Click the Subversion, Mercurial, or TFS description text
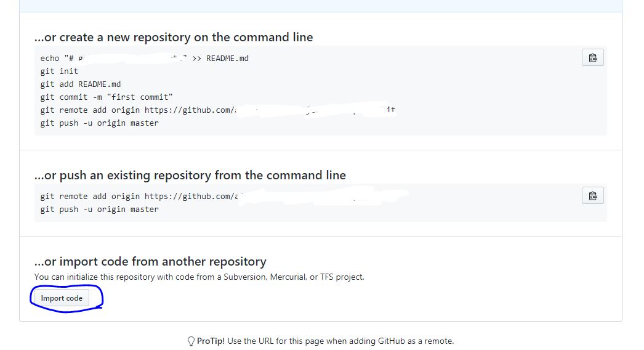Image resolution: width=644 pixels, height=350 pixels. [x=199, y=277]
